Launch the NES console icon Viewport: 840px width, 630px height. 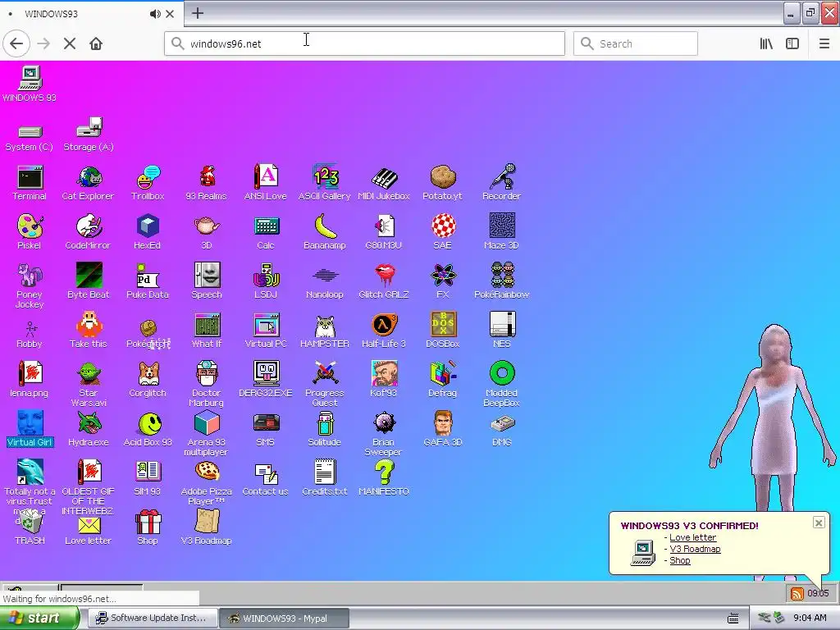pyautogui.click(x=502, y=331)
